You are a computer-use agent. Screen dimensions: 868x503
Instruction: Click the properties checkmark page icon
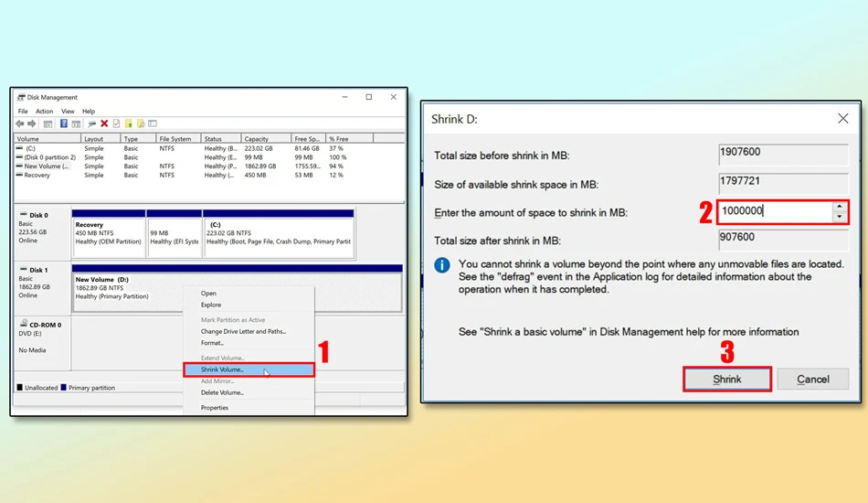116,123
